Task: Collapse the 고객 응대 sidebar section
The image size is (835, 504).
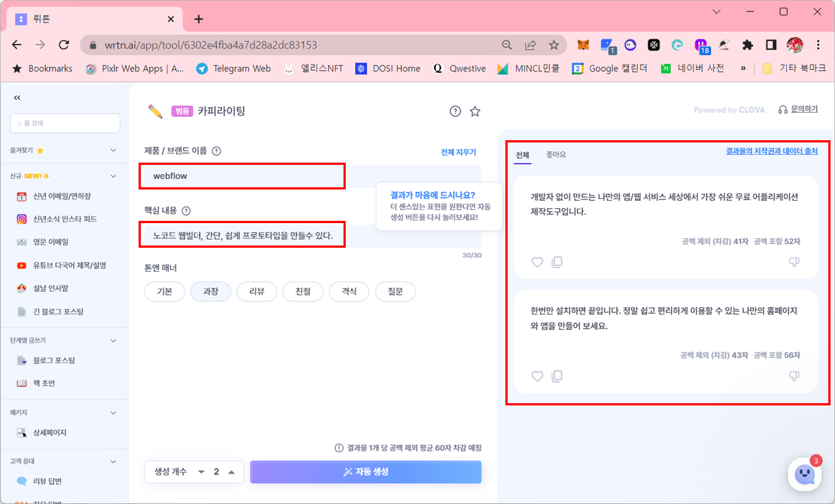Action: (x=113, y=461)
